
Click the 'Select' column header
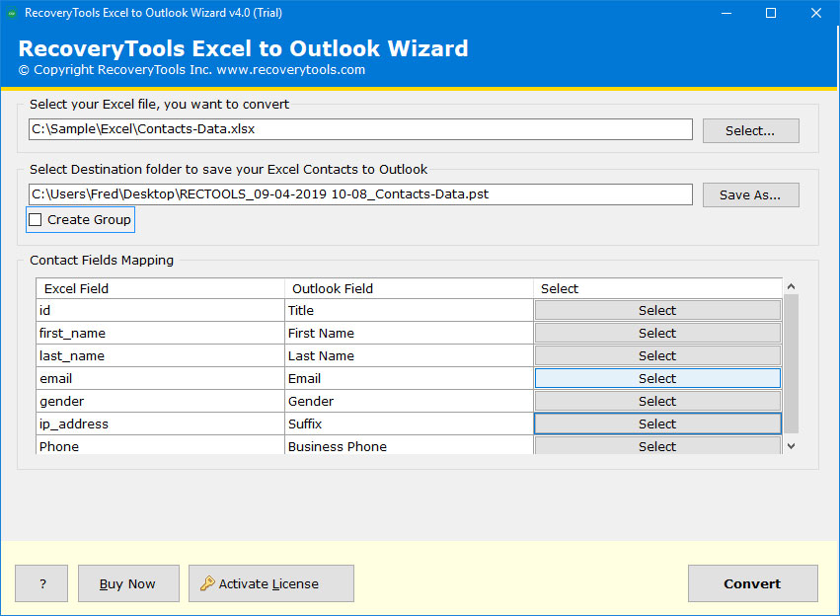pos(657,288)
